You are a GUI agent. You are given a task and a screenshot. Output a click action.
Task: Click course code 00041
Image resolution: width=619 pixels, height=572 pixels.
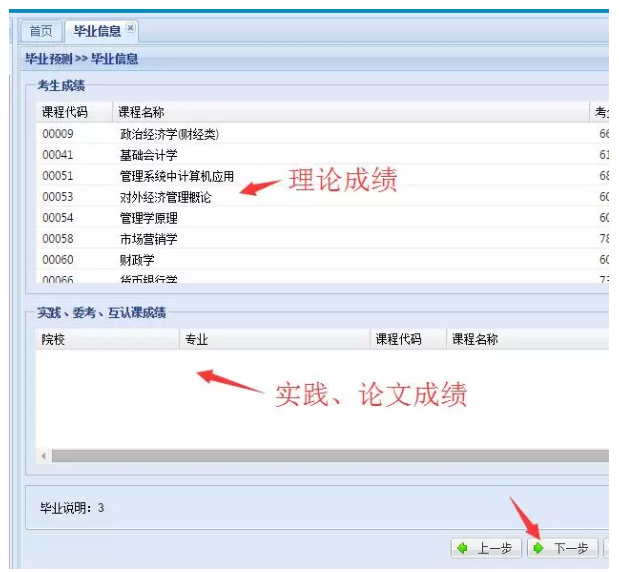point(58,155)
